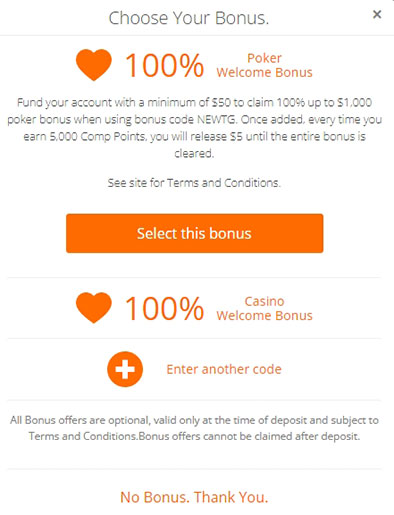Click the heart icon beside Poker bonus
Screen dimensions: 394x515
(x=94, y=65)
